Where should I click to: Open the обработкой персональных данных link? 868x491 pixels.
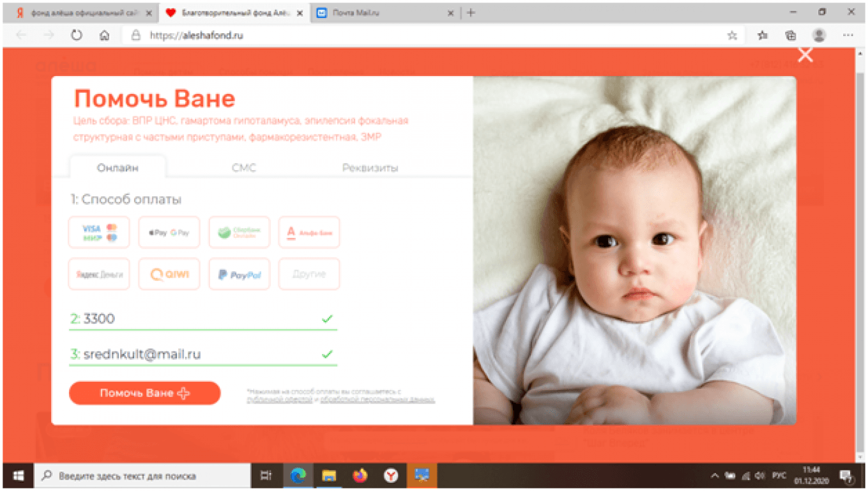coord(377,400)
